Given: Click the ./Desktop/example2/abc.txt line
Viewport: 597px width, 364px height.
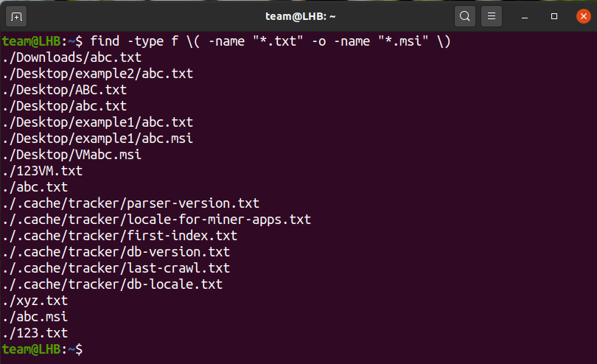Looking at the screenshot, I should pos(97,73).
